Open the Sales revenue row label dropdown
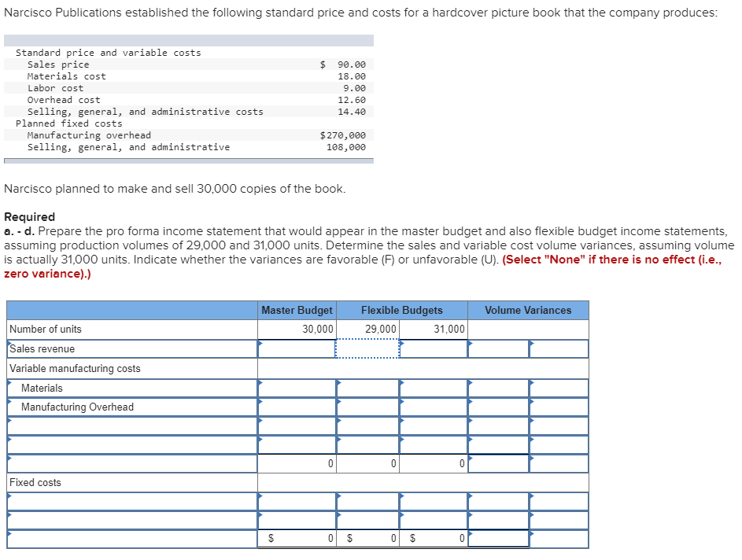Viewport: 742px width, 560px height. click(x=132, y=348)
